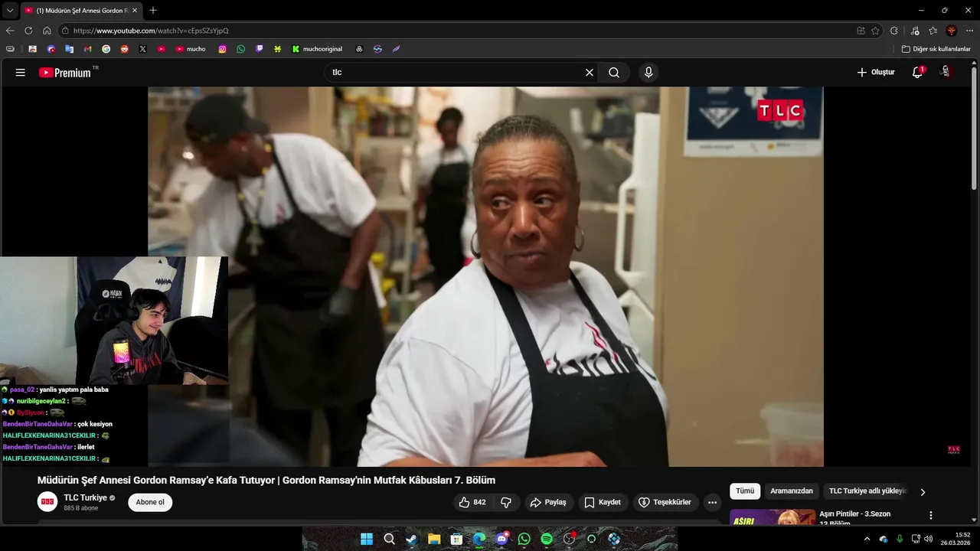Like the video with thumbs-up 842

(472, 502)
